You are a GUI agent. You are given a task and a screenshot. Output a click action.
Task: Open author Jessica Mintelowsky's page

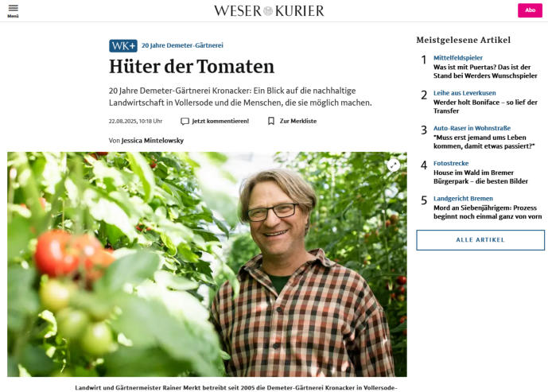153,141
